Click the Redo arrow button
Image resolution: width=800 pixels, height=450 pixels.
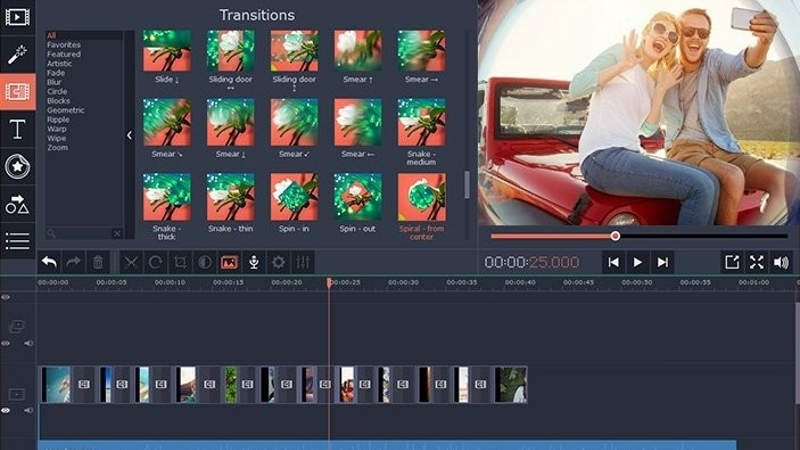tap(73, 262)
